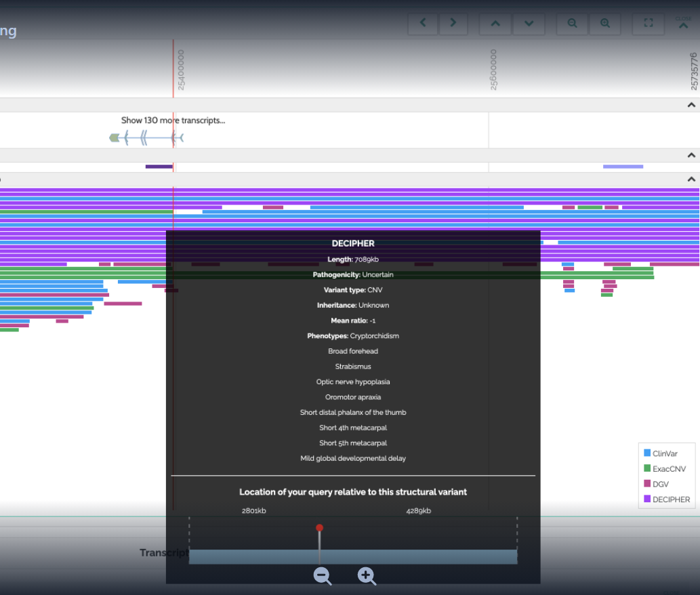Image resolution: width=700 pixels, height=595 pixels.
Task: Move view up with the up-chevron toolbar button
Action: click(495, 23)
